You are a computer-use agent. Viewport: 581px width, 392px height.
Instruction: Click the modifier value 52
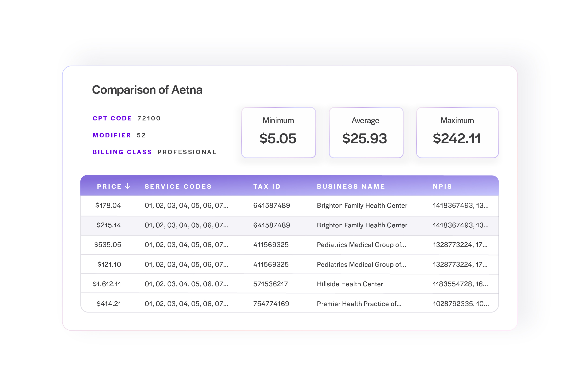point(141,135)
